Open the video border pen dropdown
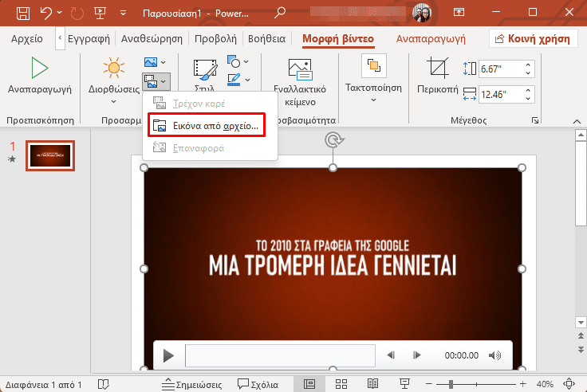The image size is (587, 392). tap(238, 80)
